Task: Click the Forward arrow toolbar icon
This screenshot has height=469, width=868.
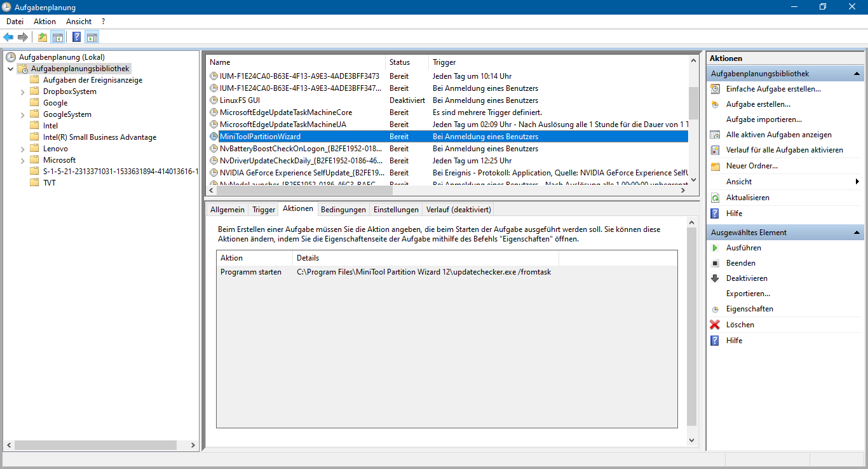Action: pyautogui.click(x=23, y=37)
